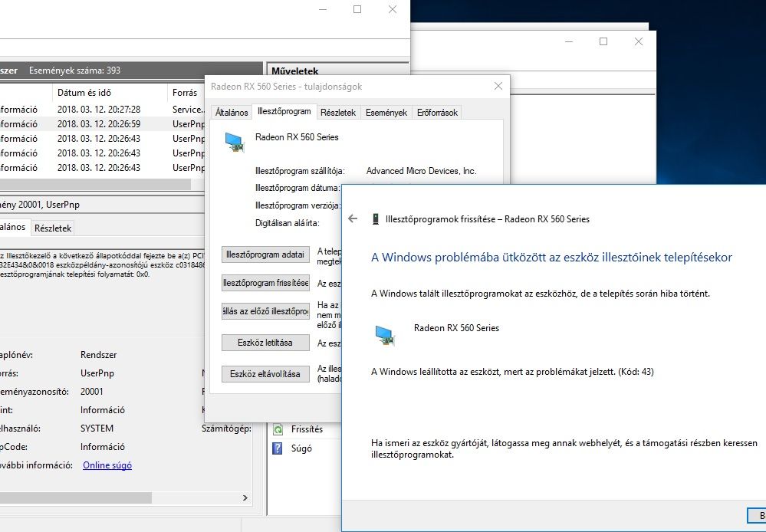Click the Eszköz eltávolítása button
The image size is (766, 532).
coord(265,374)
